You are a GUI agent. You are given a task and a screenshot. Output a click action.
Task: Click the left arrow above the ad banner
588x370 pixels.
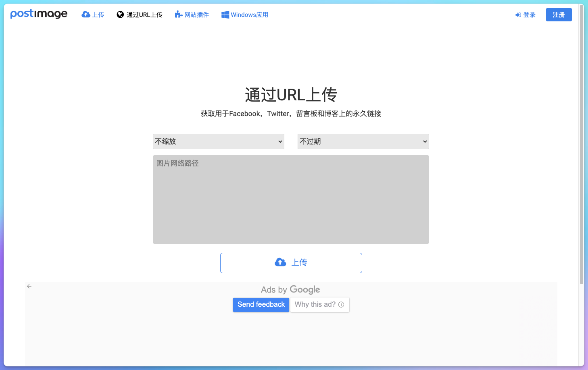point(29,286)
